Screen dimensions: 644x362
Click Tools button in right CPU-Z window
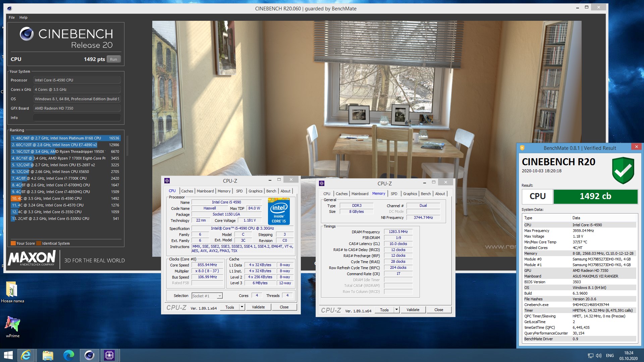pyautogui.click(x=384, y=310)
